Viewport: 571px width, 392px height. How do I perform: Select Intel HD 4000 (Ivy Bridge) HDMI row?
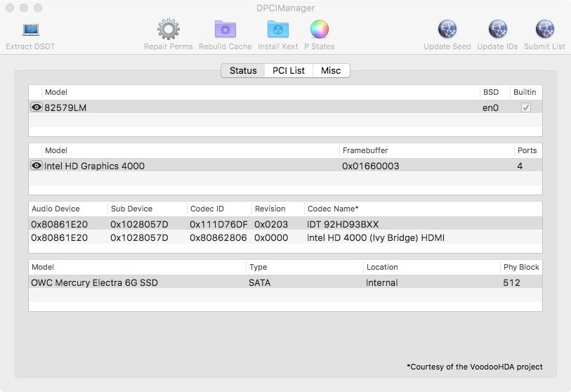[285, 237]
